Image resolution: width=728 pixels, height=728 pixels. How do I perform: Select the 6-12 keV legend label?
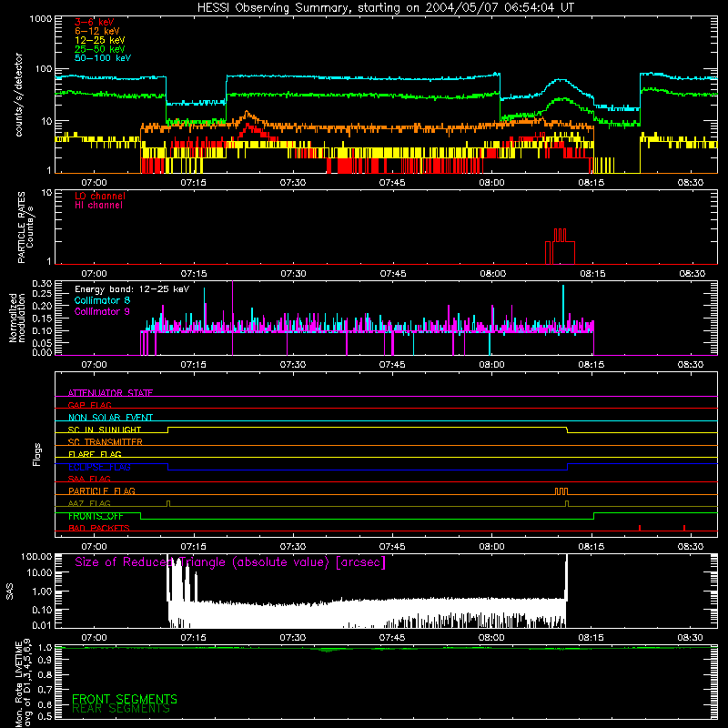click(96, 31)
